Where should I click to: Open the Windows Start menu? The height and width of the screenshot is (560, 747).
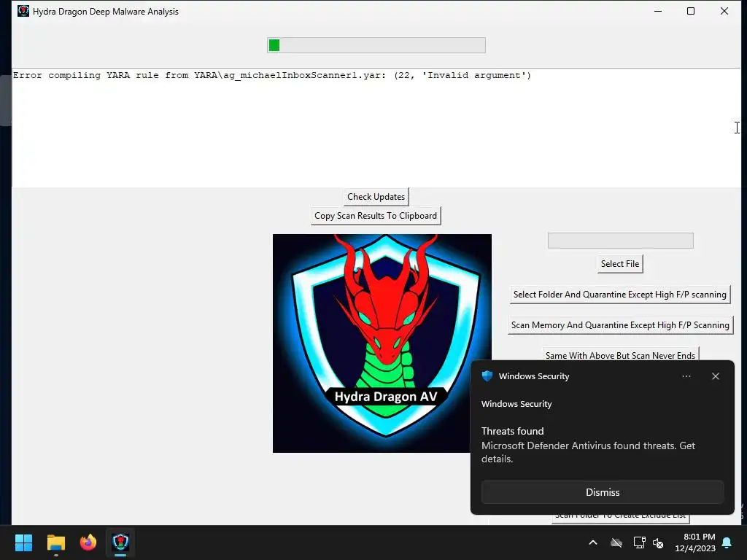[x=23, y=542]
